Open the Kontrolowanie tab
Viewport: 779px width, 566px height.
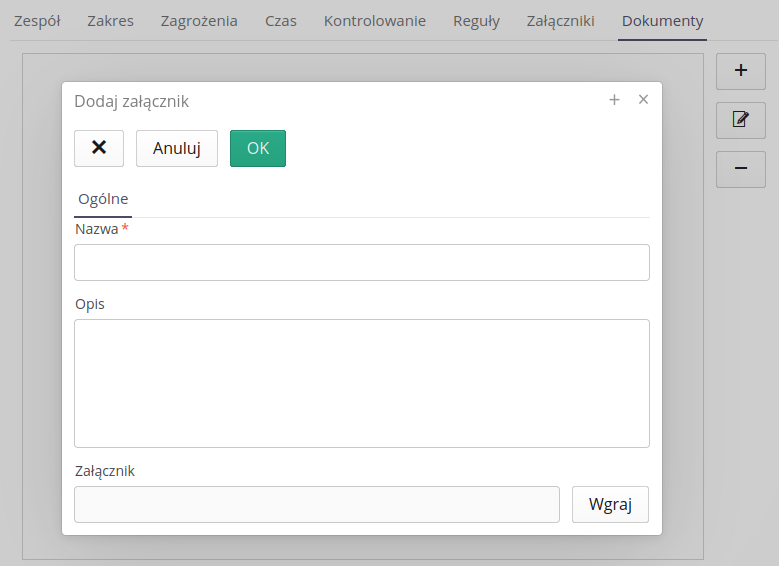click(374, 21)
